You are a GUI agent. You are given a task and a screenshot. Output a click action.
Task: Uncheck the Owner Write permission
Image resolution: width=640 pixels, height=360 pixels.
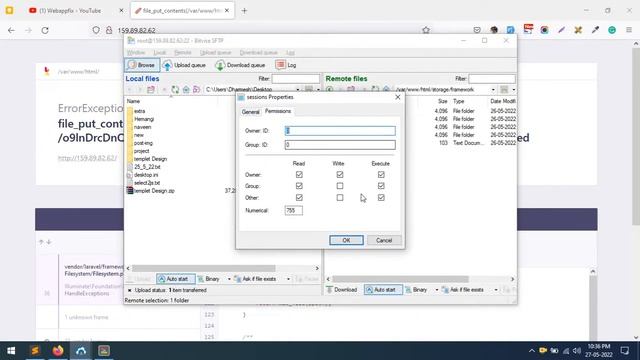tap(340, 175)
